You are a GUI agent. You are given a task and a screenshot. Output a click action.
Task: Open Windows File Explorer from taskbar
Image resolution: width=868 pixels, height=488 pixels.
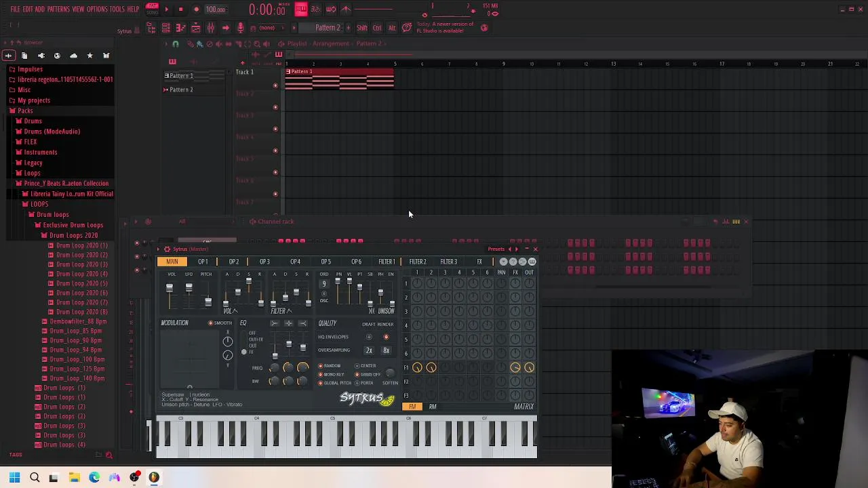pyautogui.click(x=75, y=478)
